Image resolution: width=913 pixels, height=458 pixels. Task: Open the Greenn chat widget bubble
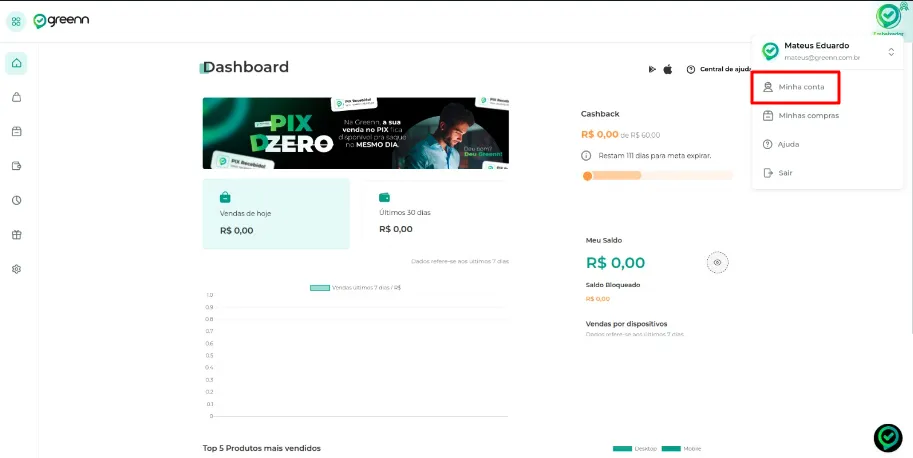888,438
